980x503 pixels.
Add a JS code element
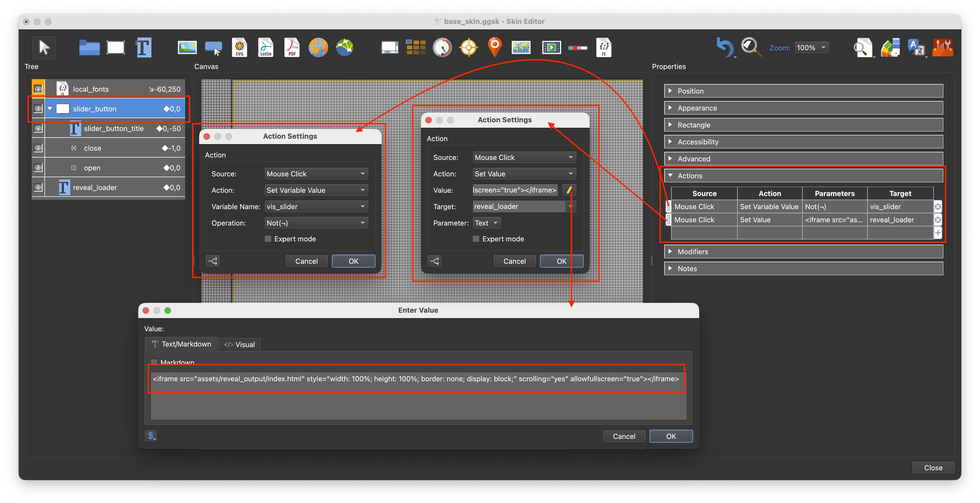tap(603, 47)
